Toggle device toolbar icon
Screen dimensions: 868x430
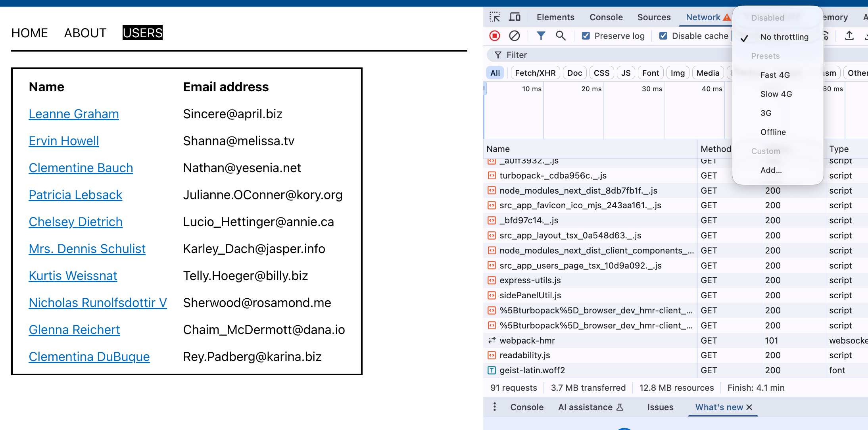(x=515, y=17)
